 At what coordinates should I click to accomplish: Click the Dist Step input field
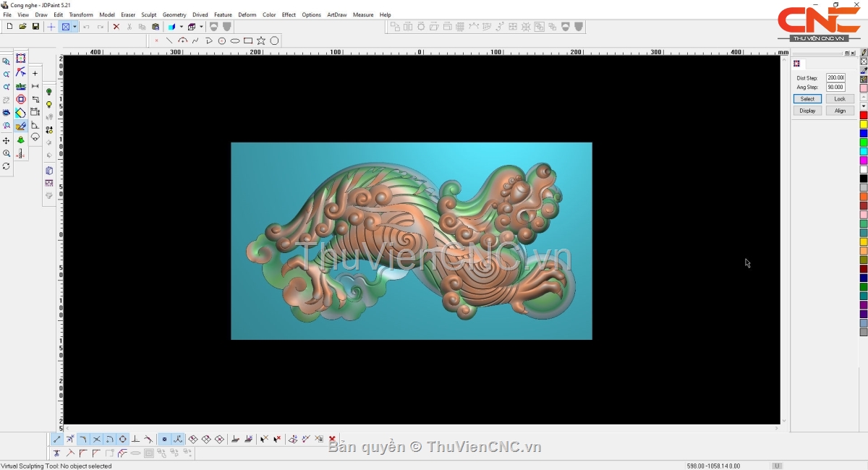click(835, 77)
